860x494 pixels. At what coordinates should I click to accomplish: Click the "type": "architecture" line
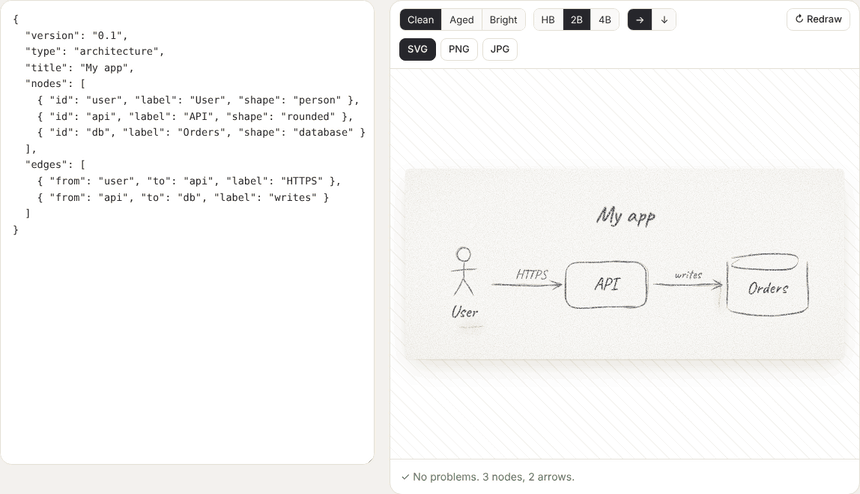tap(94, 52)
